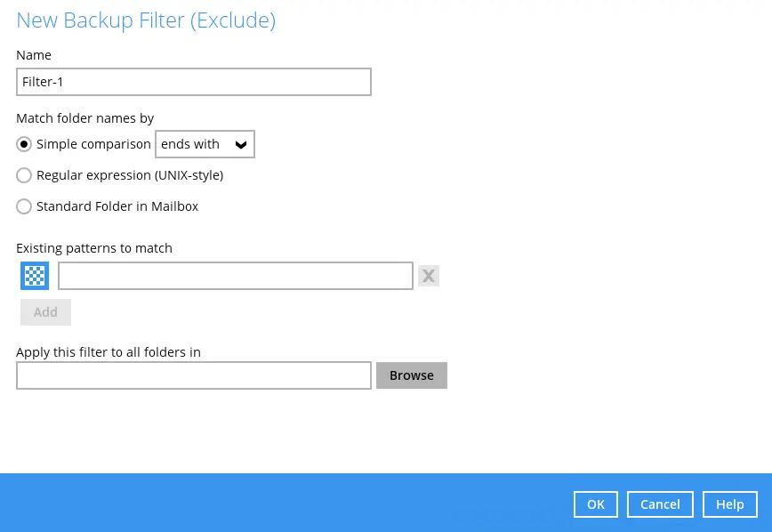Click the 'New Backup Filter (Exclude)' heading

point(146,20)
